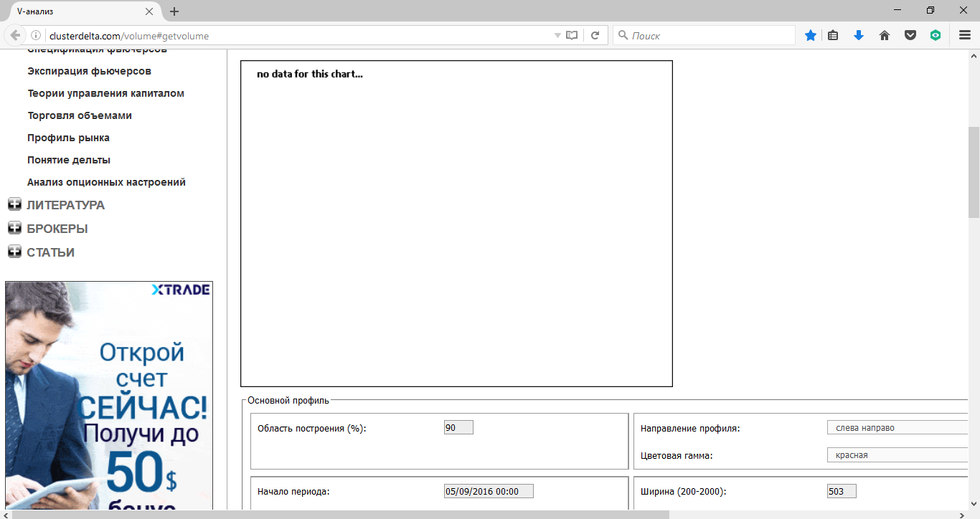980x519 pixels.
Task: Open Направление профиля dropdown слева направо
Action: 897,427
